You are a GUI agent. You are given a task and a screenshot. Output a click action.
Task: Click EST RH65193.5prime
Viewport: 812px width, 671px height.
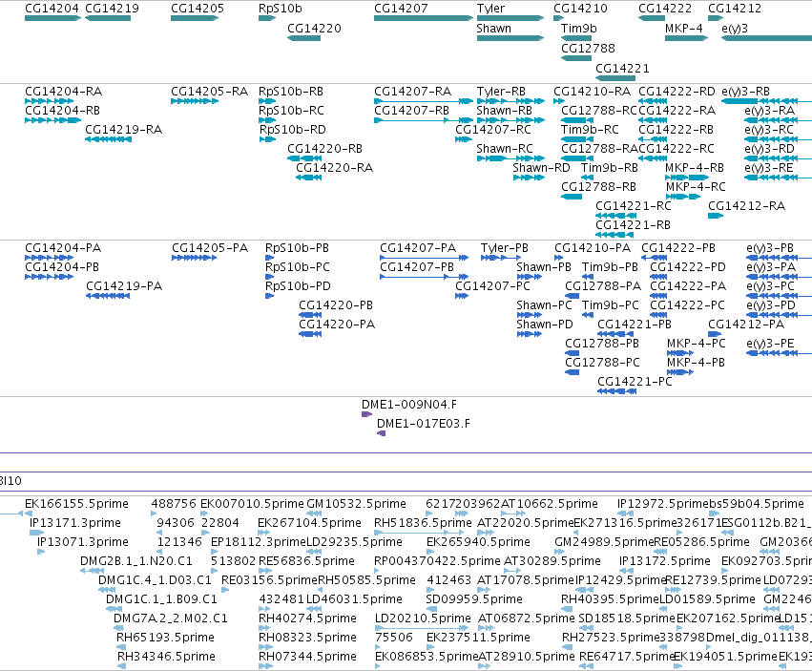pyautogui.click(x=165, y=638)
